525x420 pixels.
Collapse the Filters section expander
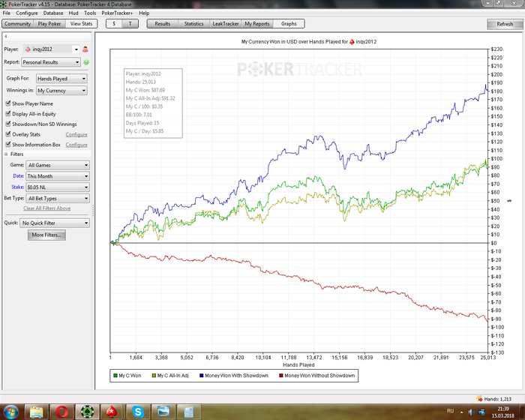point(6,154)
